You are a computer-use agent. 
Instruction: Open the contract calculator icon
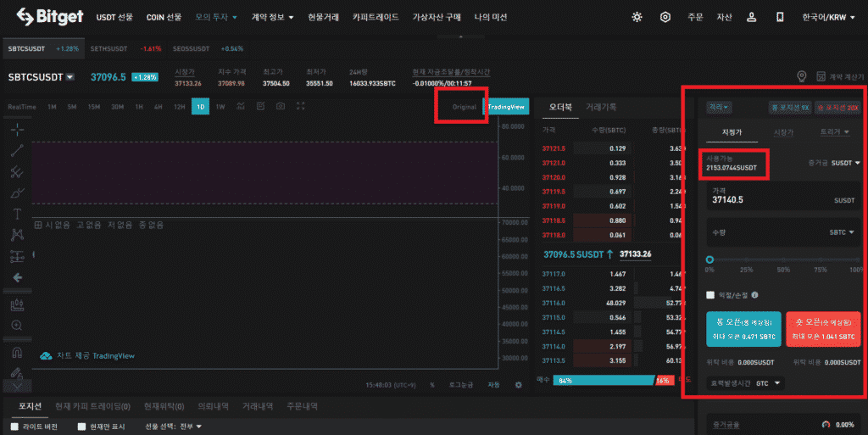(x=821, y=76)
